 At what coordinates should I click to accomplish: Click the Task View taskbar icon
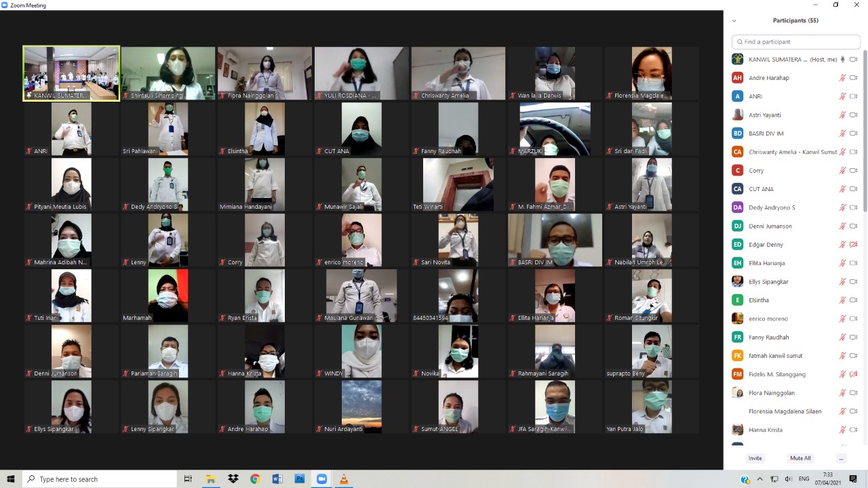tap(188, 479)
